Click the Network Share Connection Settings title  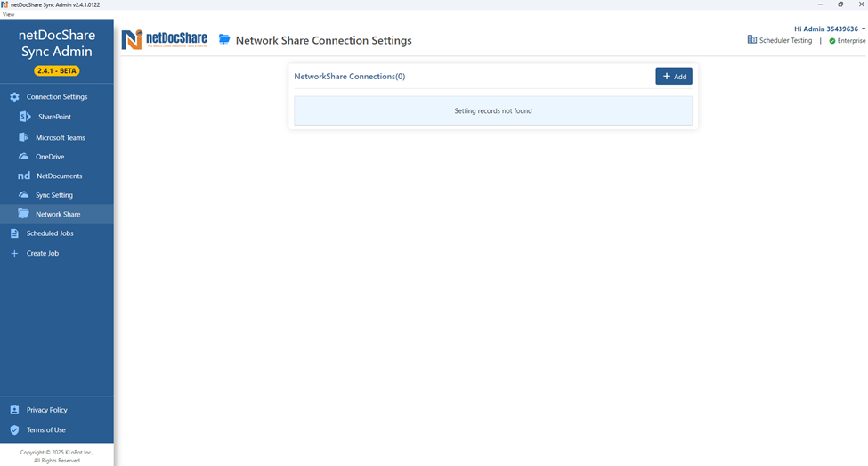(324, 40)
